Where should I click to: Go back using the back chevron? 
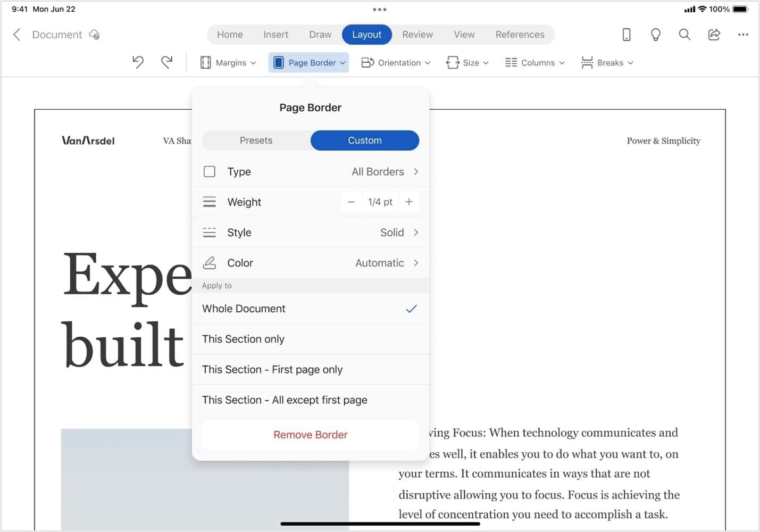[x=17, y=35]
